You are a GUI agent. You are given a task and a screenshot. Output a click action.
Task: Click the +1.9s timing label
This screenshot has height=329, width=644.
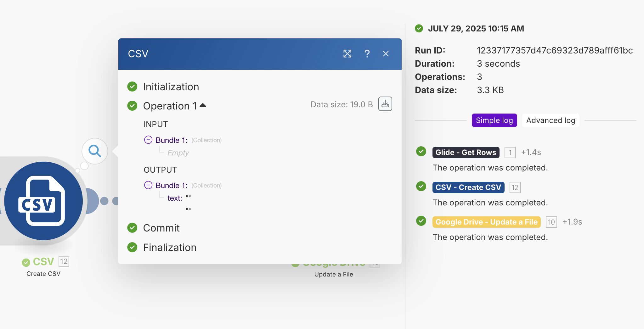572,222
